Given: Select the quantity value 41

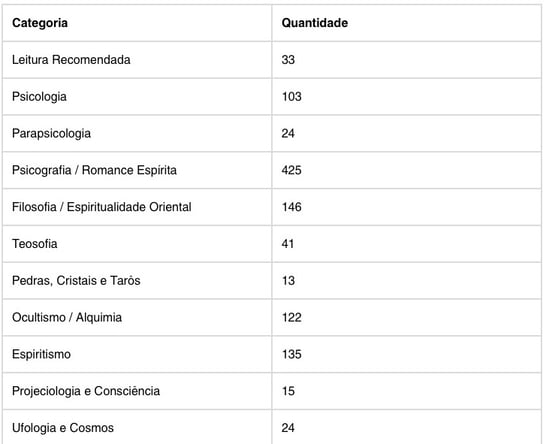Looking at the screenshot, I should point(288,244).
